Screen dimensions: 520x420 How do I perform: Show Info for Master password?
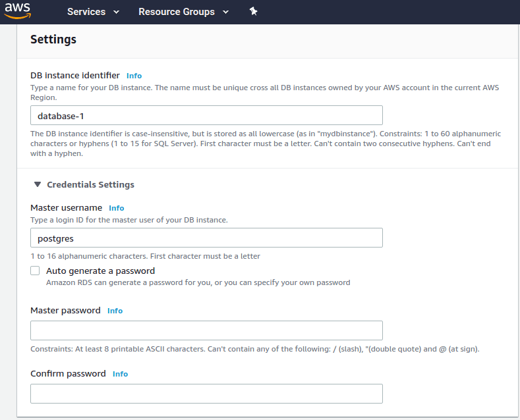(x=115, y=311)
